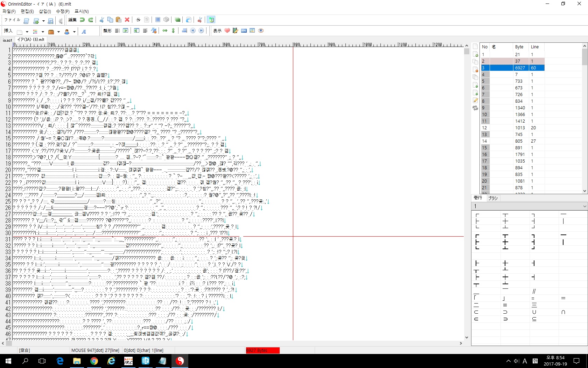Image resolution: width=588 pixels, height=368 pixels.
Task: Expand the arrow beside the brown box icon
Action: pyautogui.click(x=58, y=32)
